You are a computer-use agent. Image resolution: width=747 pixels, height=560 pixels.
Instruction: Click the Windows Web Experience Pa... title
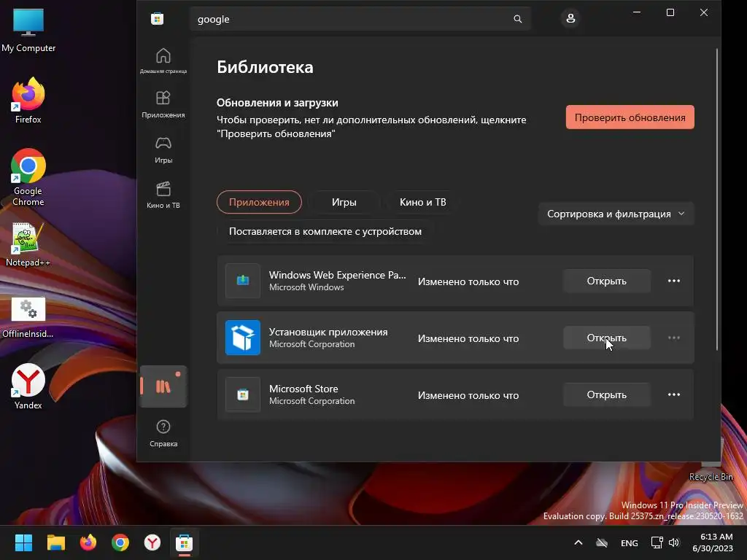(337, 275)
